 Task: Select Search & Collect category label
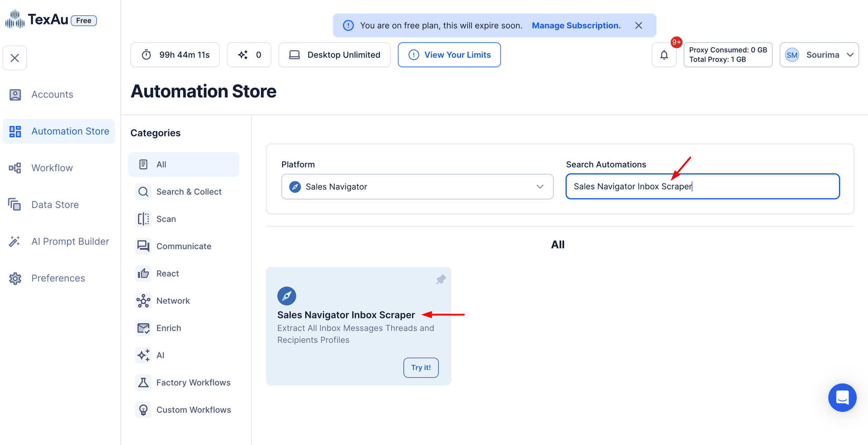(x=189, y=192)
